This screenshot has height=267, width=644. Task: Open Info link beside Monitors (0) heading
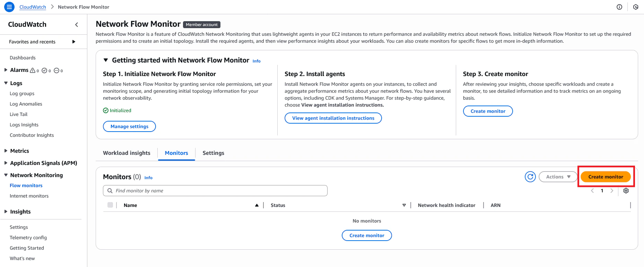click(x=148, y=178)
